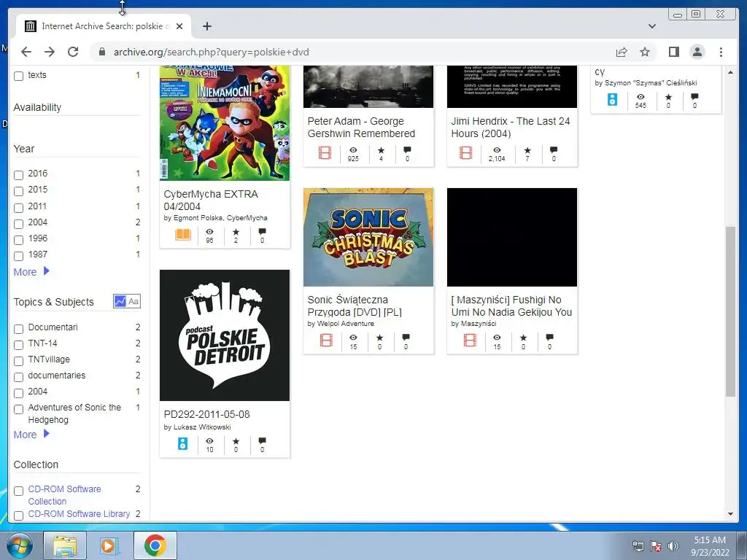Open the CD-ROM Software Library link
This screenshot has width=747, height=560.
point(79,514)
